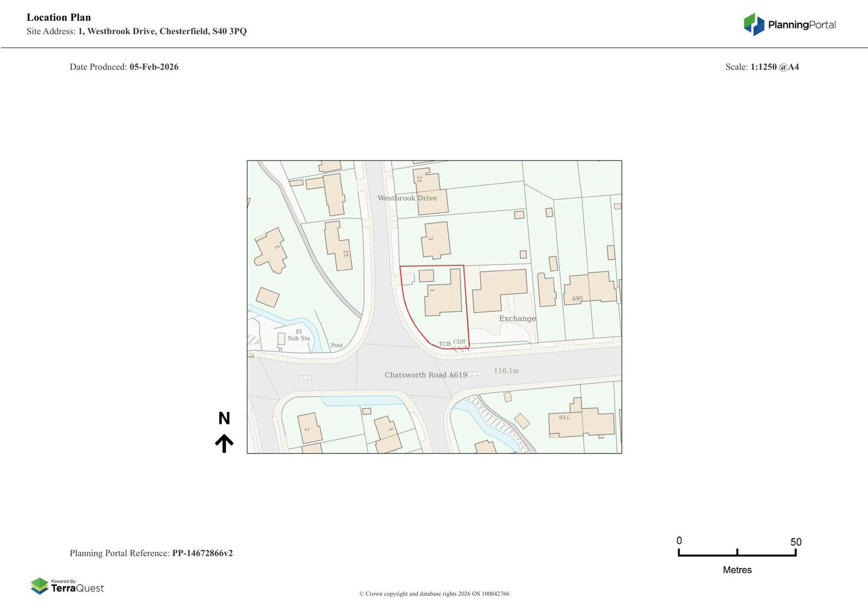
Task: Click the Exchange building on the map
Action: click(x=498, y=289)
